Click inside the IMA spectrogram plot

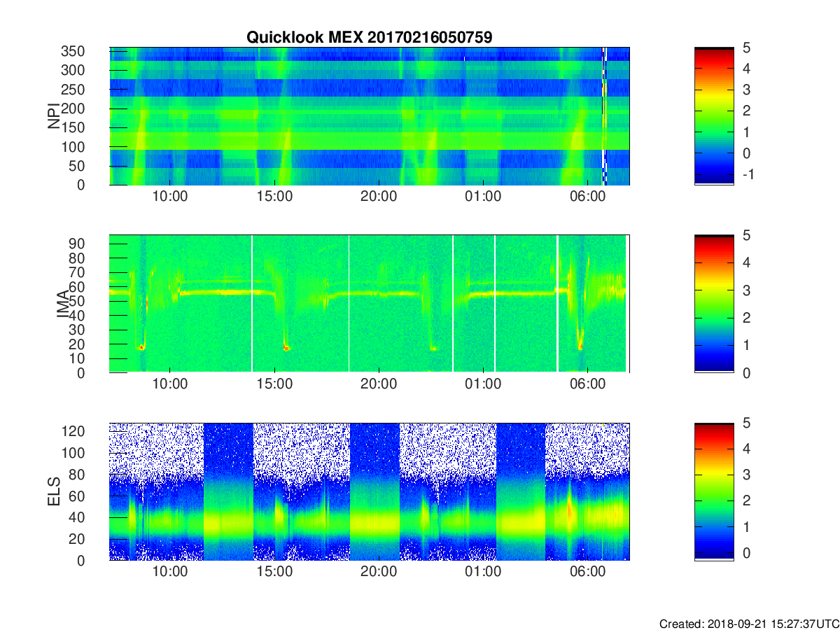tap(370, 304)
